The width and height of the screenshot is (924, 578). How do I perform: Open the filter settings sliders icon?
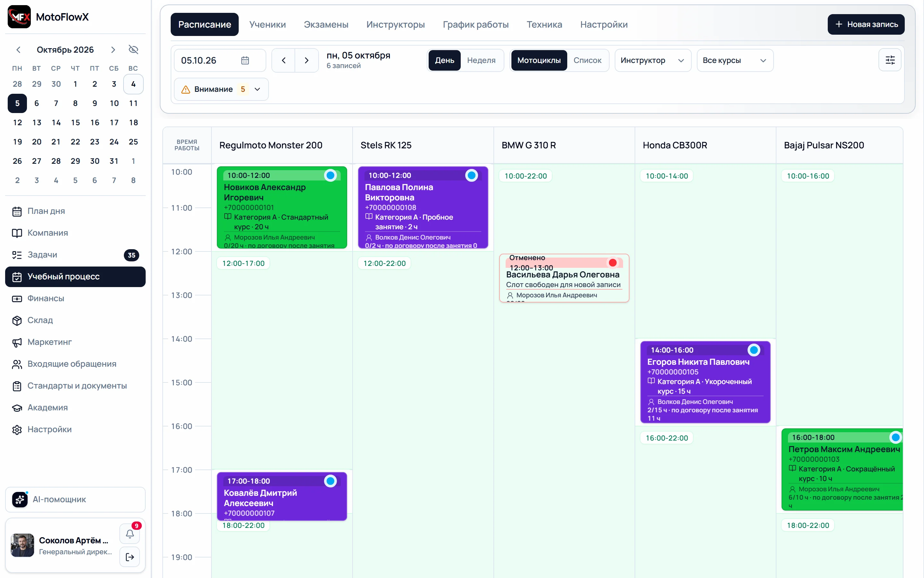coord(890,60)
